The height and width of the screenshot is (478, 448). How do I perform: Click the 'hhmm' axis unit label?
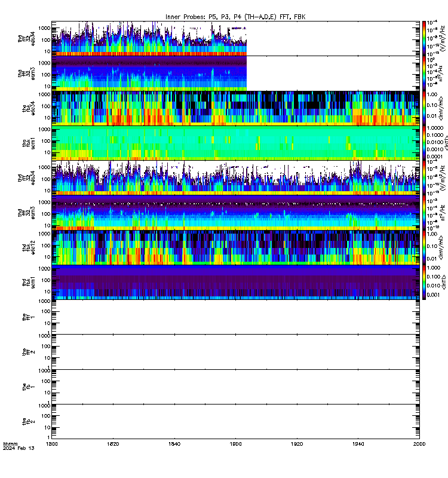pos(10,444)
